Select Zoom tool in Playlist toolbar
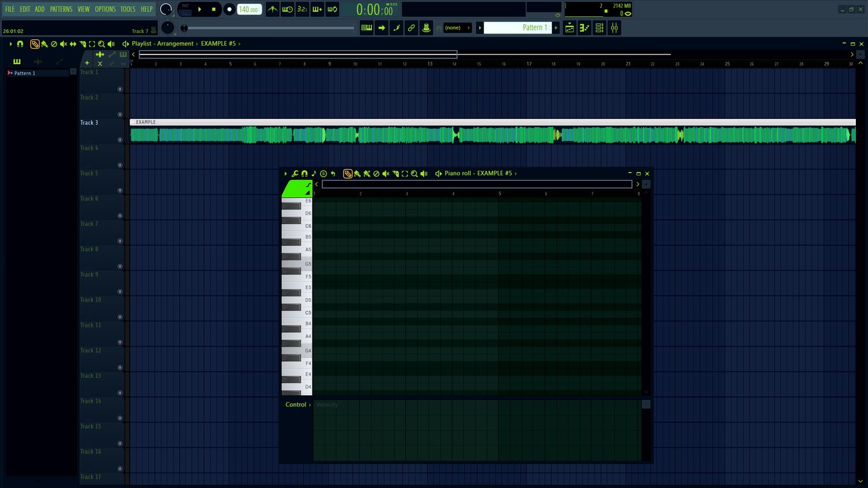This screenshot has height=488, width=868. pyautogui.click(x=101, y=44)
